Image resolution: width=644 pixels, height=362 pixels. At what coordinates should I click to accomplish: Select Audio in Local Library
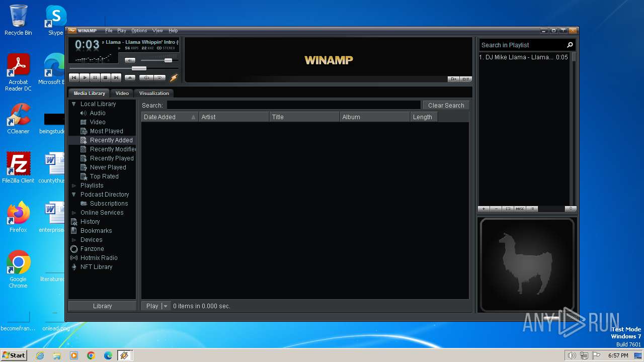(x=98, y=113)
